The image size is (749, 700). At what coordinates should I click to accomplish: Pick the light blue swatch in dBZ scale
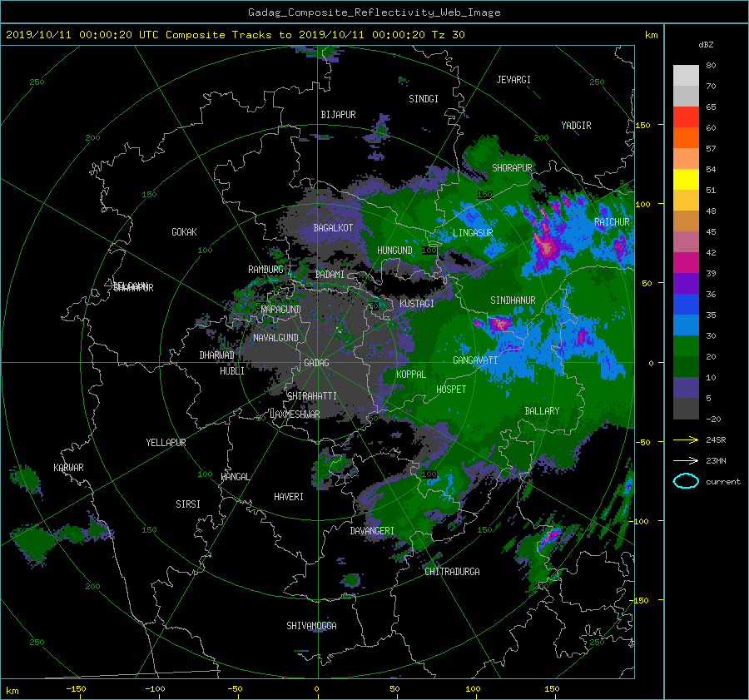point(686,325)
